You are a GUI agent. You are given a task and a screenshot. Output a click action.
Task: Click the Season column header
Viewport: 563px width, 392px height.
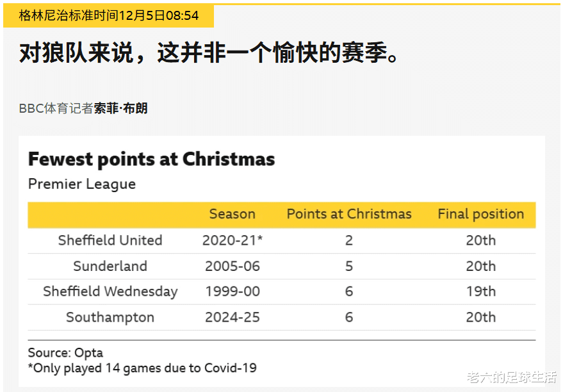click(233, 214)
